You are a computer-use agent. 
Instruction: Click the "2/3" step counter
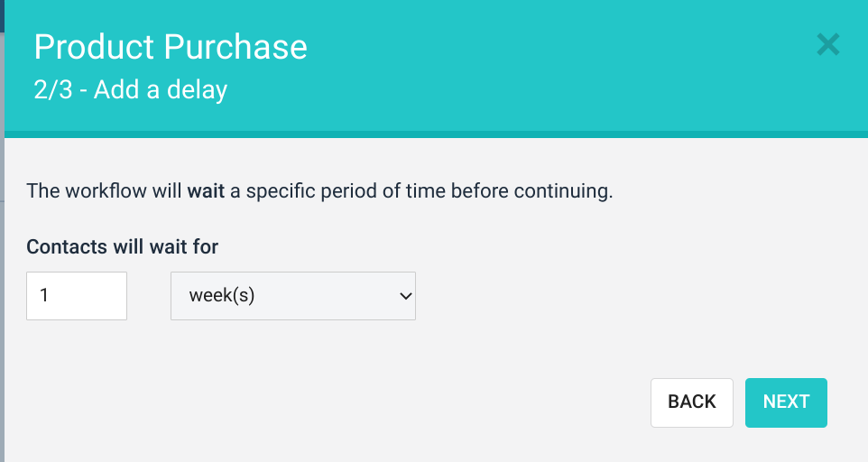[x=52, y=90]
